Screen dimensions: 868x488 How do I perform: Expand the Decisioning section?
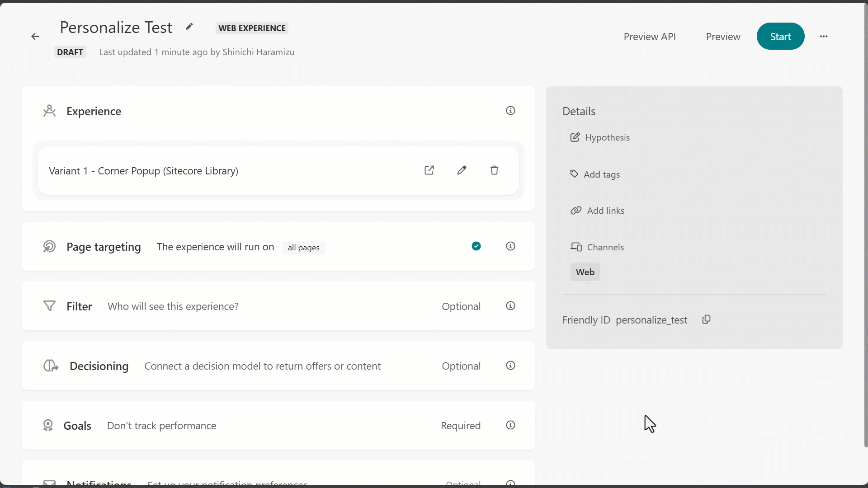click(99, 366)
